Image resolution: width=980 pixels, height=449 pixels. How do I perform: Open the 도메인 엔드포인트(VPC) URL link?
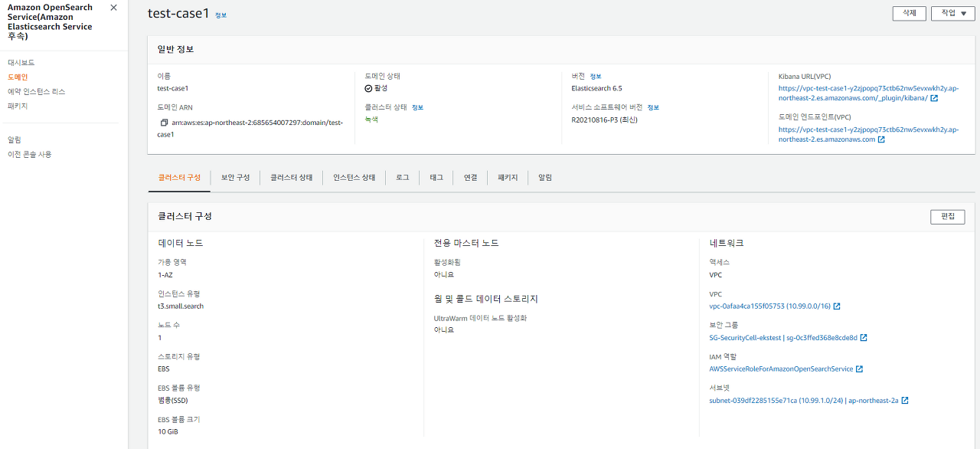tap(868, 135)
